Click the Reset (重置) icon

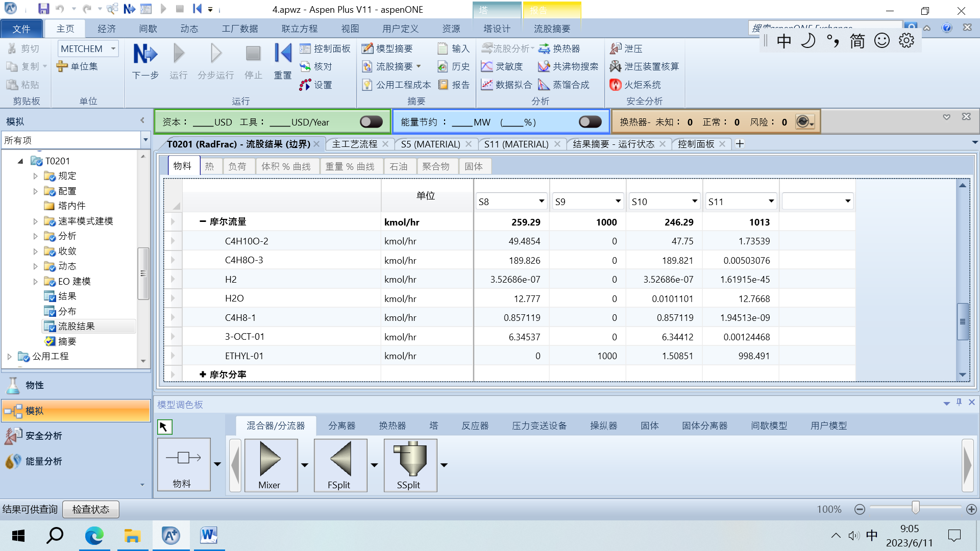(283, 54)
